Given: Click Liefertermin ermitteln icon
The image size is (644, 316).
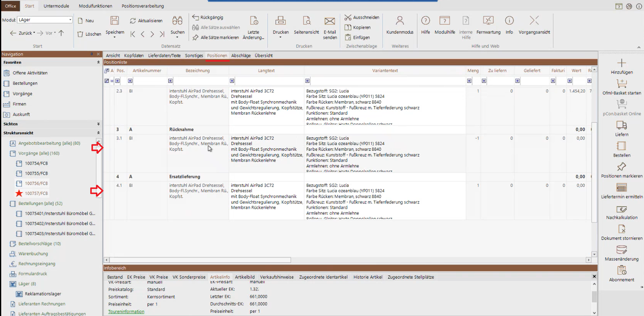Looking at the screenshot, I should (x=621, y=188).
